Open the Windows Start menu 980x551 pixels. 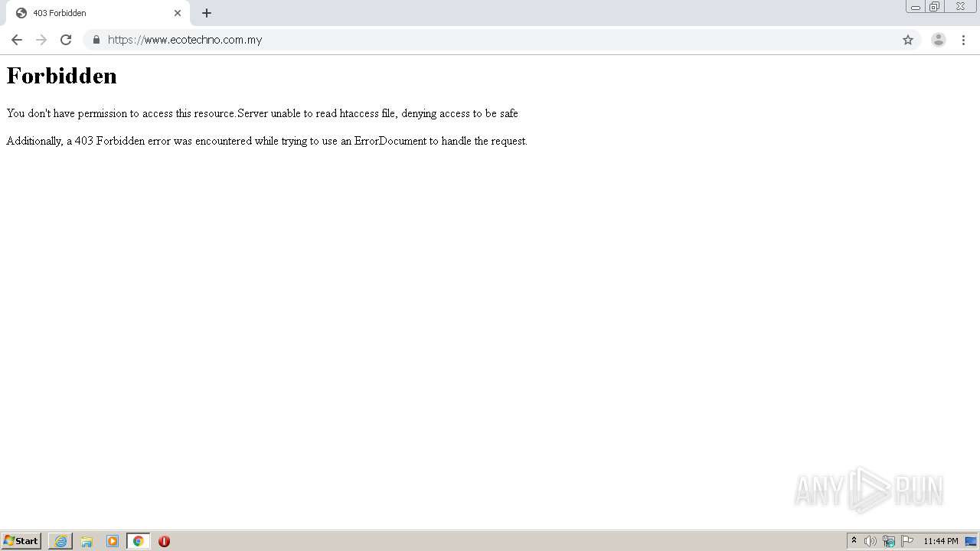click(x=21, y=541)
